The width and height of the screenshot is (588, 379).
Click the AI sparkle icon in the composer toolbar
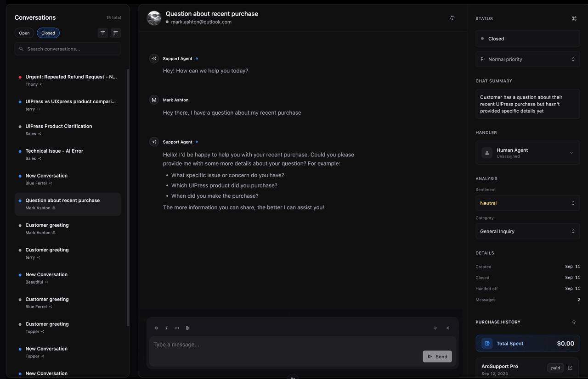(x=448, y=328)
